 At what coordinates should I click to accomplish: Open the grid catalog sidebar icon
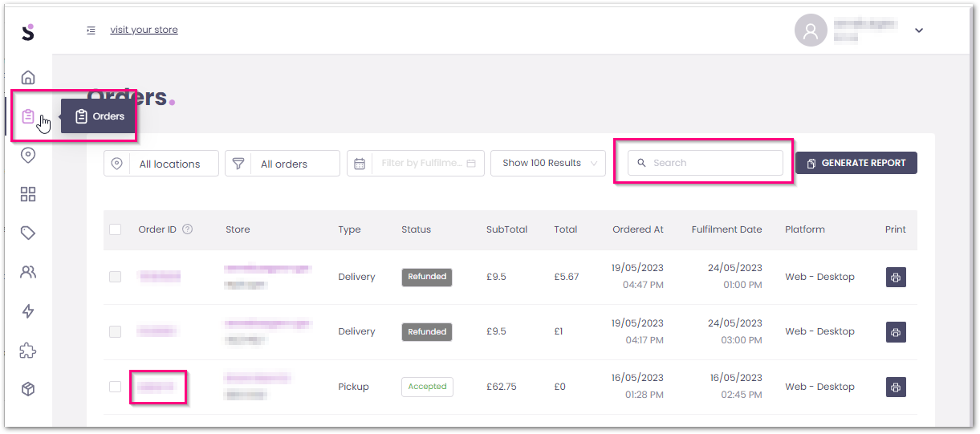pyautogui.click(x=28, y=194)
